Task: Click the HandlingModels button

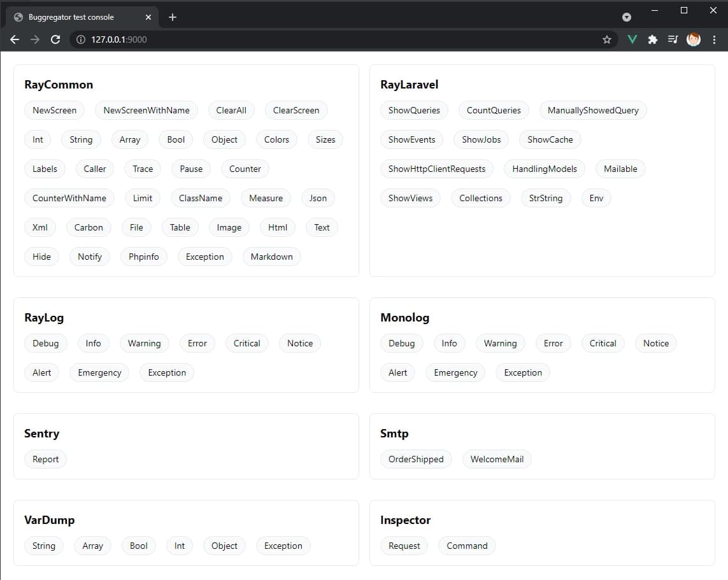Action: [545, 169]
